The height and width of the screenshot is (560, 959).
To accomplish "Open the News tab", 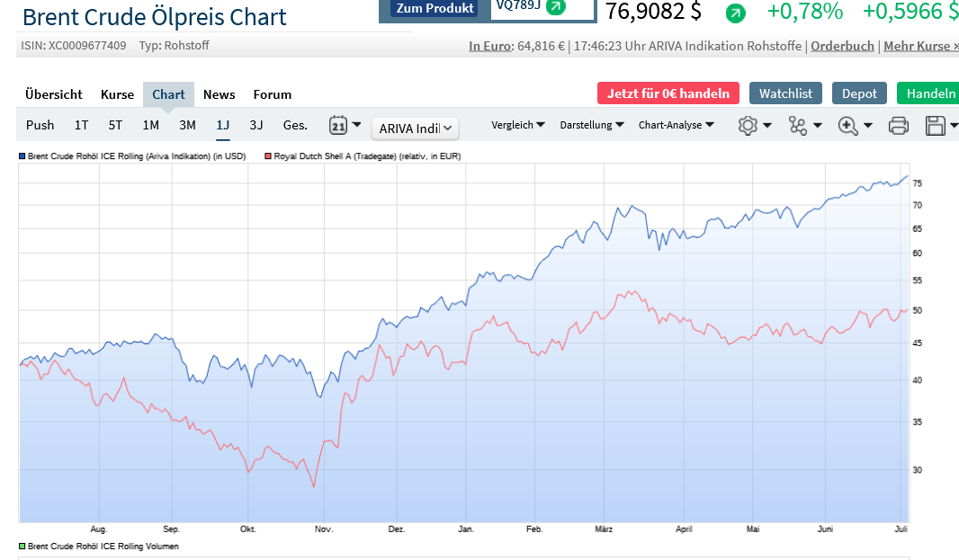I will click(219, 94).
